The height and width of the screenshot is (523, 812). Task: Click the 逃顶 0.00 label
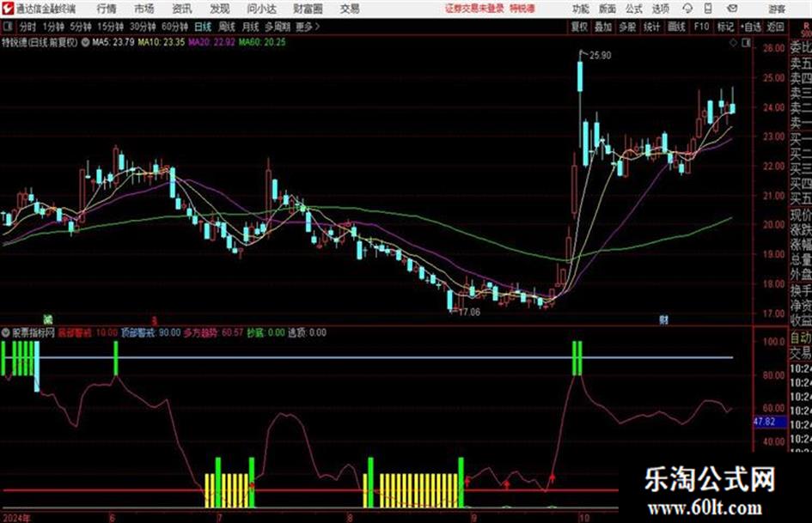click(307, 332)
